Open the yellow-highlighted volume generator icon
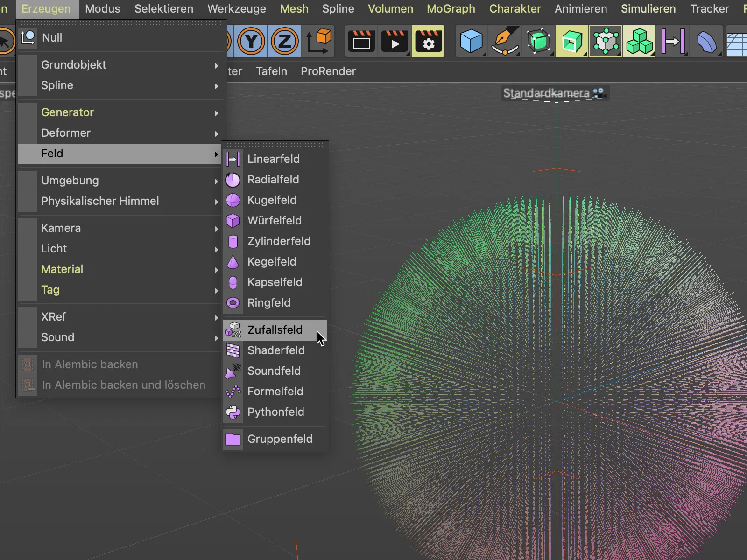 [572, 42]
